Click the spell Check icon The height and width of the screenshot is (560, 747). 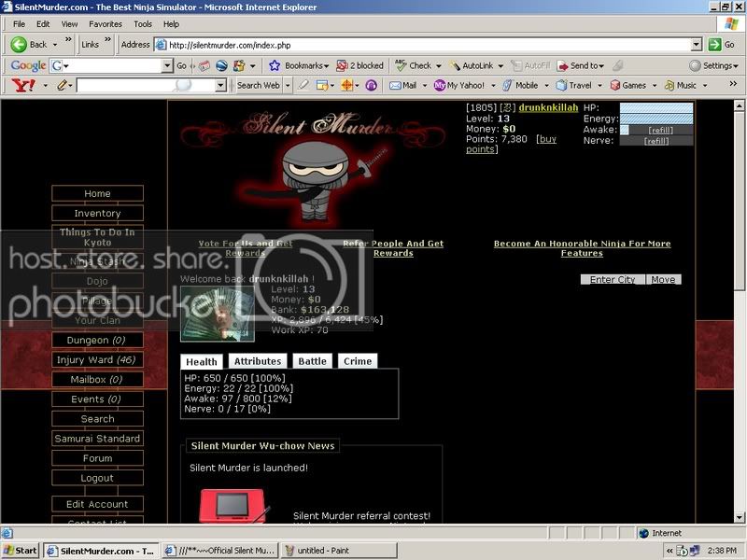pyautogui.click(x=401, y=65)
